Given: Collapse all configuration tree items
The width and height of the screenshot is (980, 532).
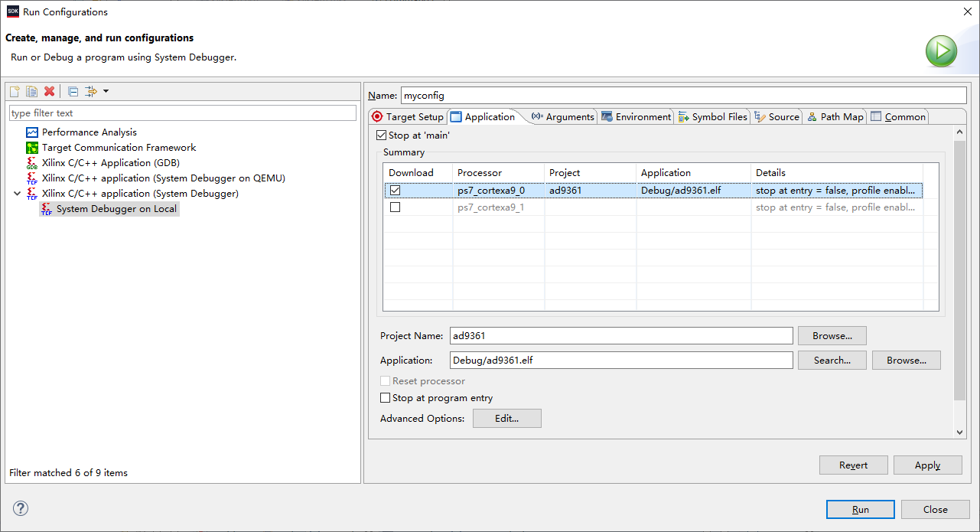Looking at the screenshot, I should coord(73,91).
